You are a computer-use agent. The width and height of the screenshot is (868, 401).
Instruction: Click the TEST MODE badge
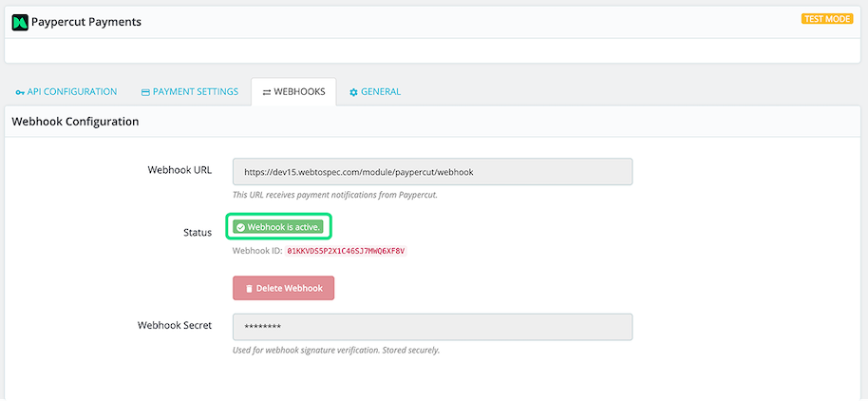coord(827,19)
